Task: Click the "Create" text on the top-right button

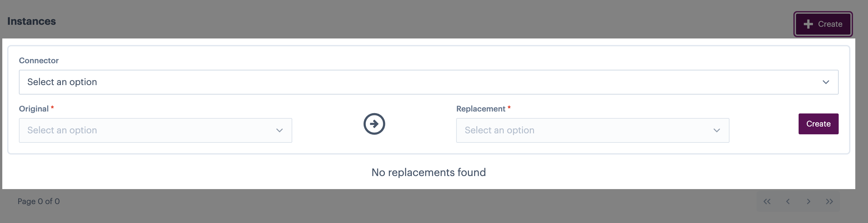Action: [830, 24]
